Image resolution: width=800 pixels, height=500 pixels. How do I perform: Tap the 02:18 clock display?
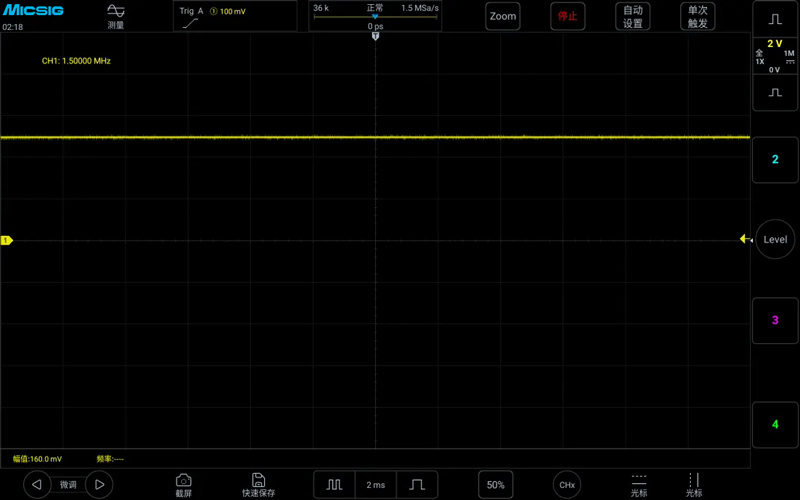point(13,27)
